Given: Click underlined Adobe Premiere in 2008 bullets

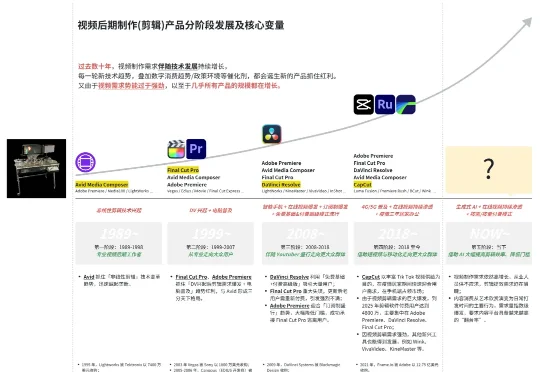Looking at the screenshot, I should click(290, 306).
